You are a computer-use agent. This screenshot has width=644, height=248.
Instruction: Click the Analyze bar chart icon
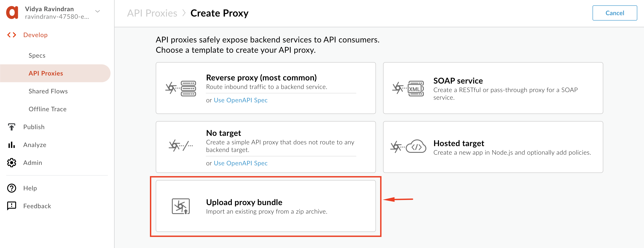[x=11, y=145]
